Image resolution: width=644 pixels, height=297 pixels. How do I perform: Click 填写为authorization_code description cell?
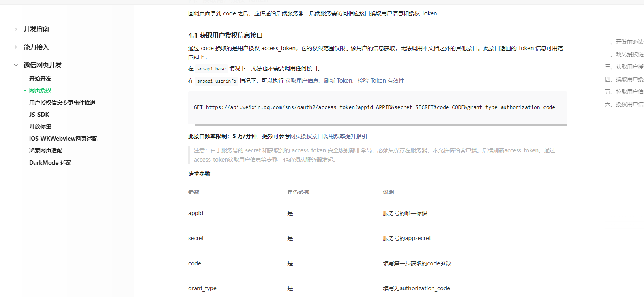(x=416, y=288)
